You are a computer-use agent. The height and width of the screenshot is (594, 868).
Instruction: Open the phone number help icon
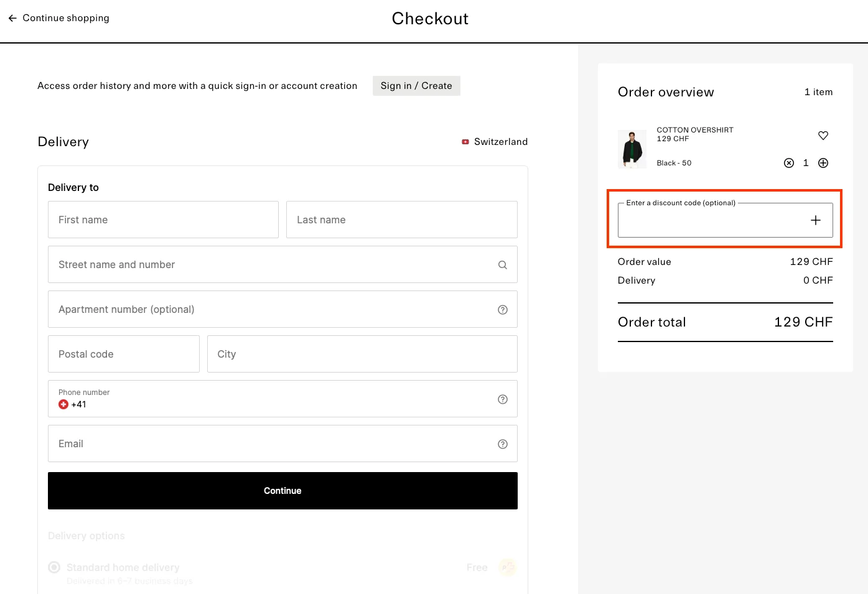pos(502,399)
